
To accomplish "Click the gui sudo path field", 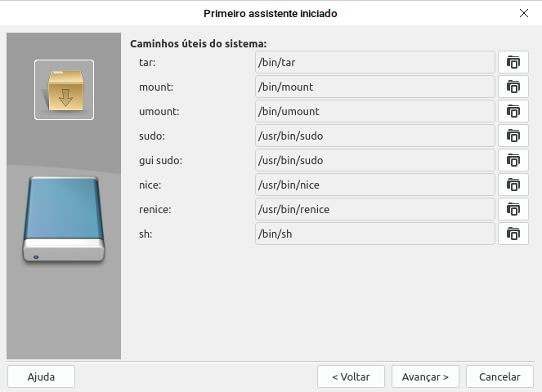I will (375, 160).
